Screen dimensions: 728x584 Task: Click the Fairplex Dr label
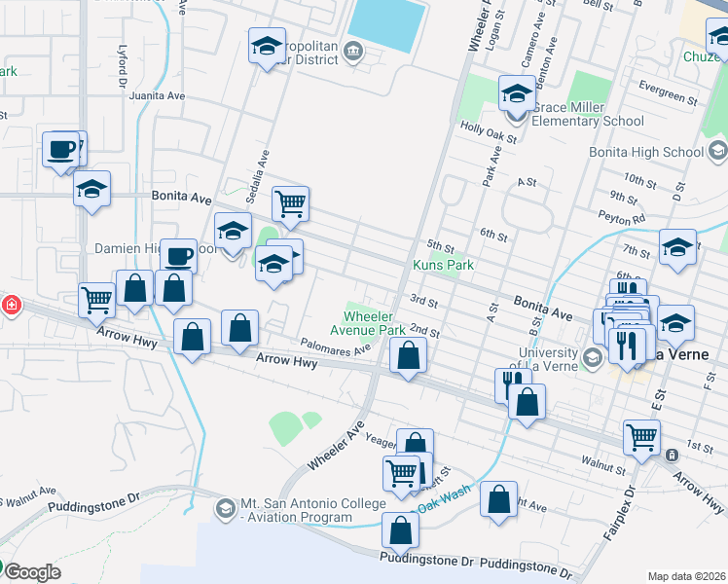click(x=620, y=513)
